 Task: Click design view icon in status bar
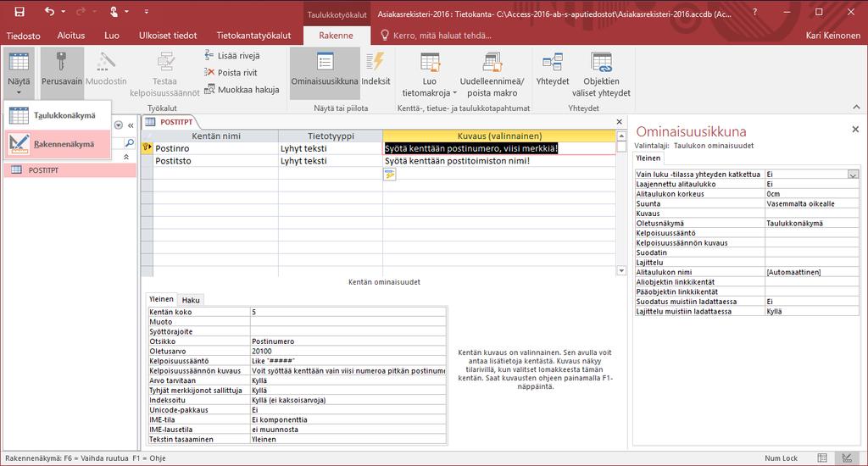click(x=847, y=458)
